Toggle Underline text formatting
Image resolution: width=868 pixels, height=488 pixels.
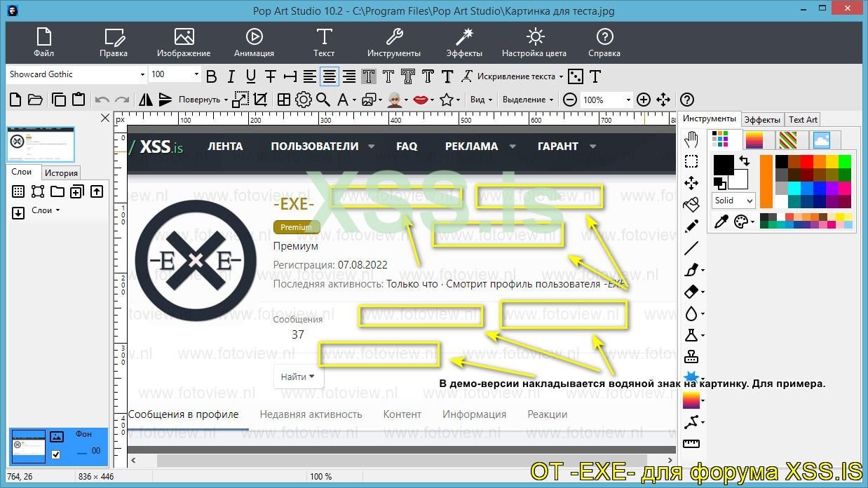(x=251, y=76)
